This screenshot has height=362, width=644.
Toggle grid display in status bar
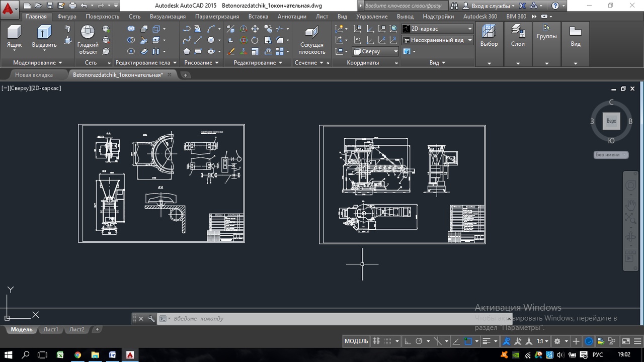[377, 341]
